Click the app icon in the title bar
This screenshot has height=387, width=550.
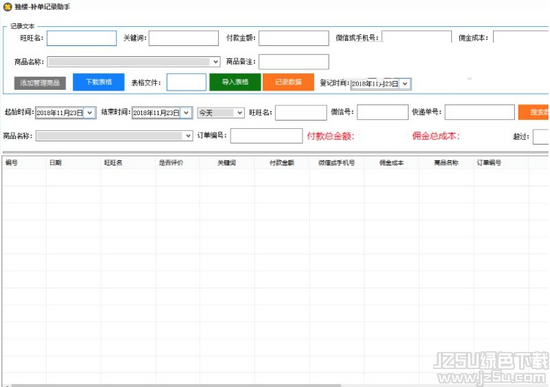[x=7, y=6]
